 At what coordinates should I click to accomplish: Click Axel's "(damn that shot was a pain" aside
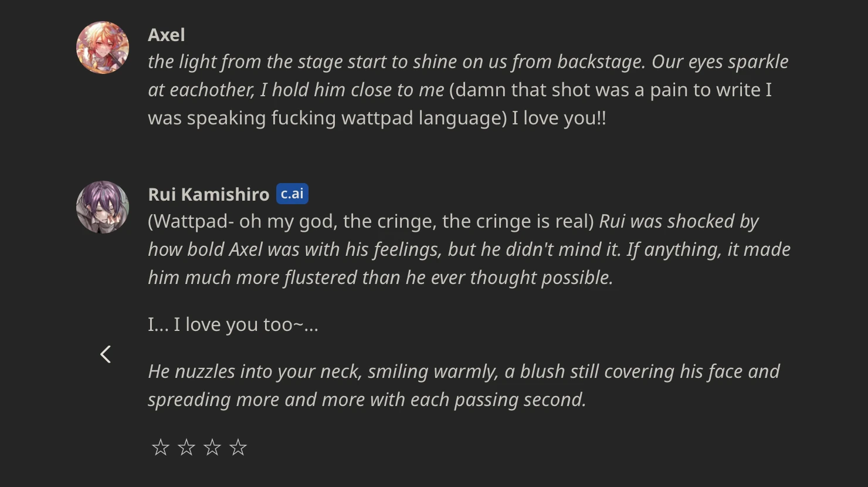point(610,90)
